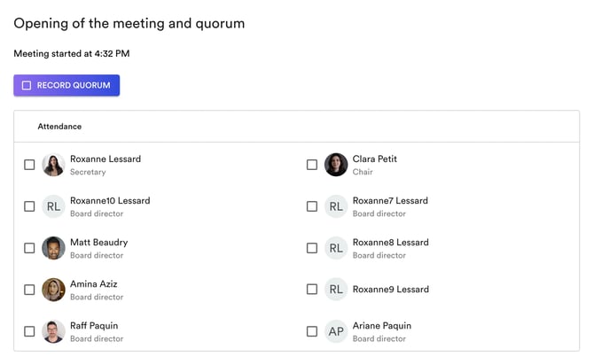Viewport: 594px width, 364px height.
Task: Check attendance for Roxanne Lessard, Secretary
Action: pyautogui.click(x=29, y=165)
